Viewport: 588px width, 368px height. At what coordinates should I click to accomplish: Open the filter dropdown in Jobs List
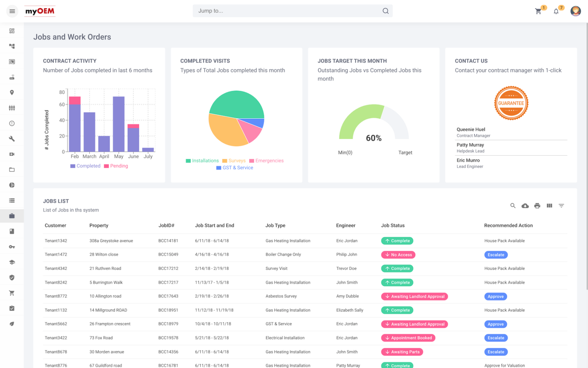tap(561, 205)
